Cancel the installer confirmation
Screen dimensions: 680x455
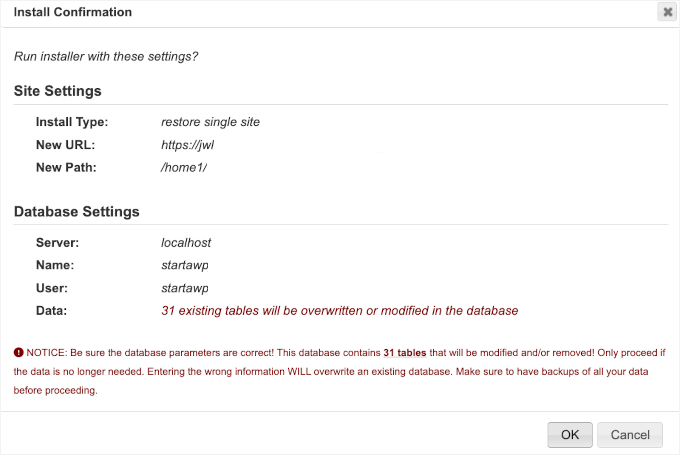pos(630,435)
